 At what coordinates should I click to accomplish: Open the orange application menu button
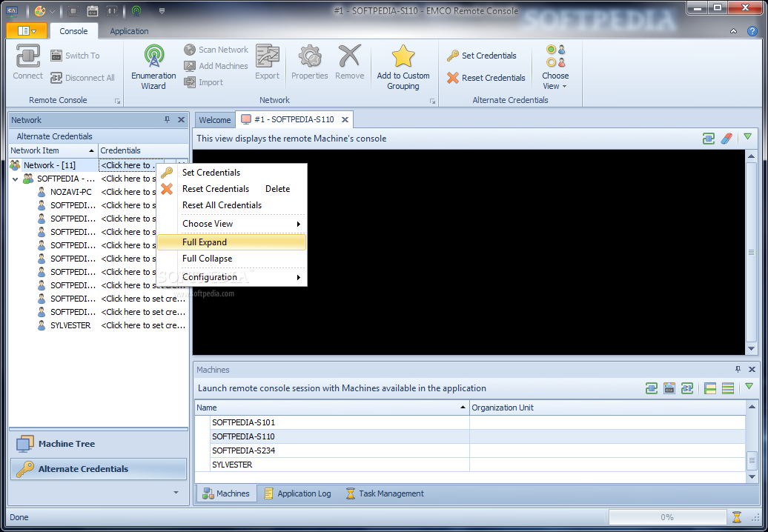coord(27,31)
